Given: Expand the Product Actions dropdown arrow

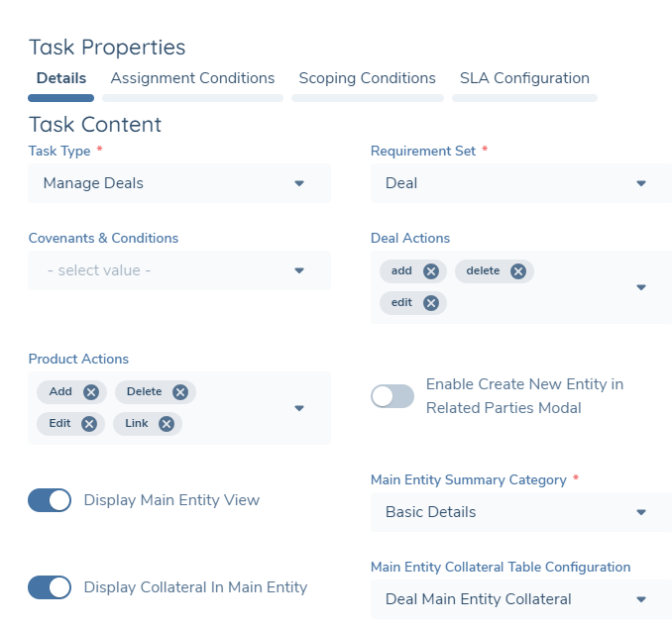Looking at the screenshot, I should click(x=299, y=408).
